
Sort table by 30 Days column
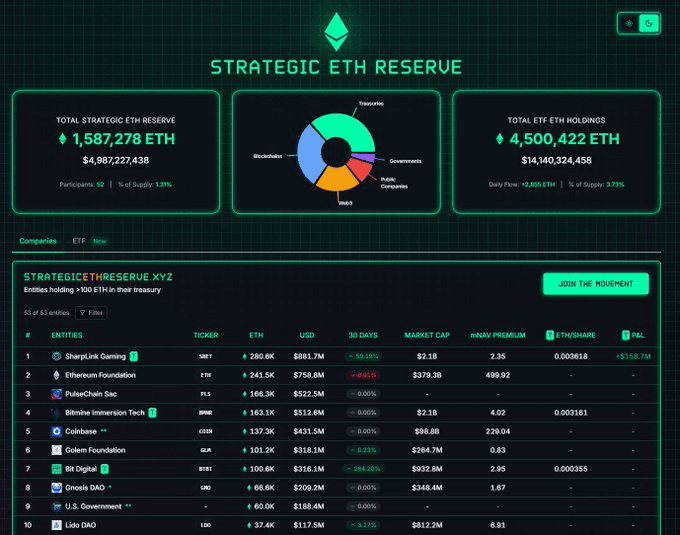pos(363,335)
